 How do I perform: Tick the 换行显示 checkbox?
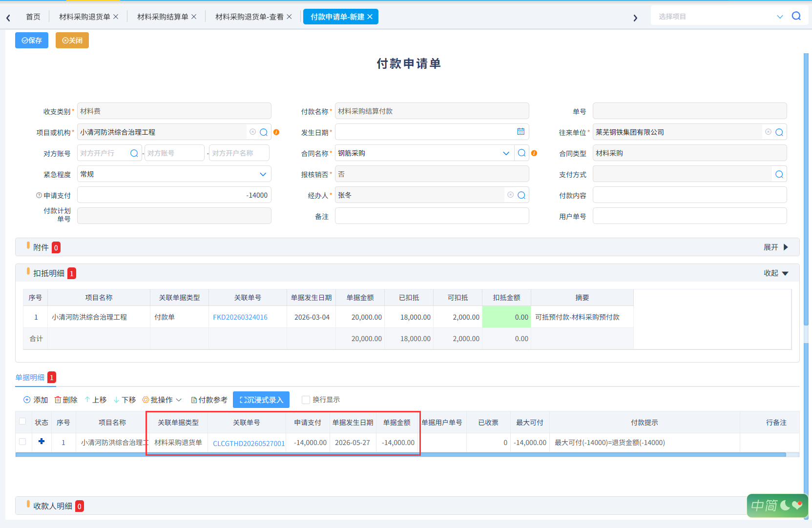pyautogui.click(x=306, y=400)
